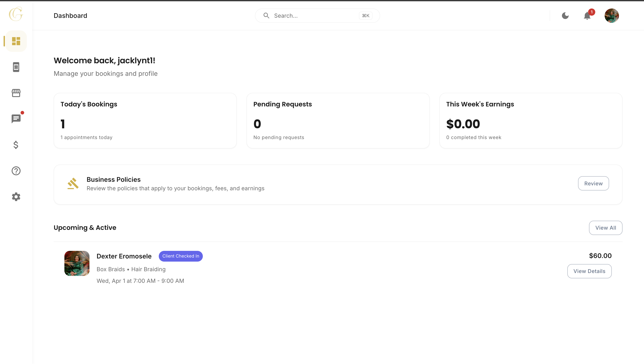
Task: Click the Review business policies button
Action: pos(593,184)
